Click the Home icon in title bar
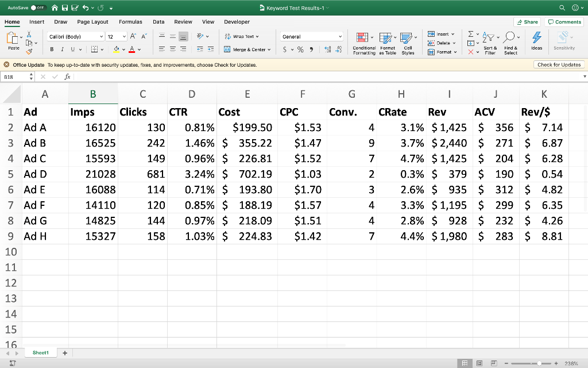588x368 pixels. (x=55, y=7)
